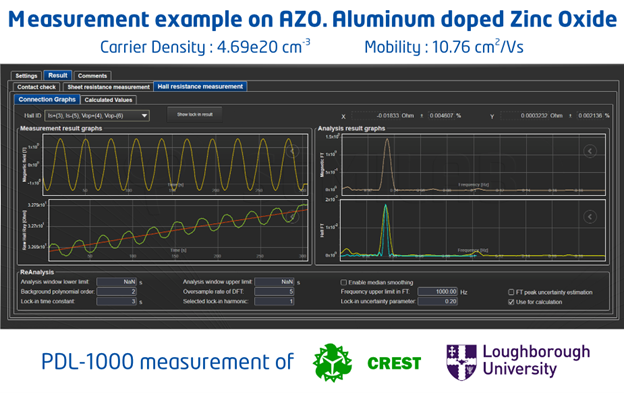Click the Frequency upper limit in FT field
The height and width of the screenshot is (393, 624).
pos(438,292)
